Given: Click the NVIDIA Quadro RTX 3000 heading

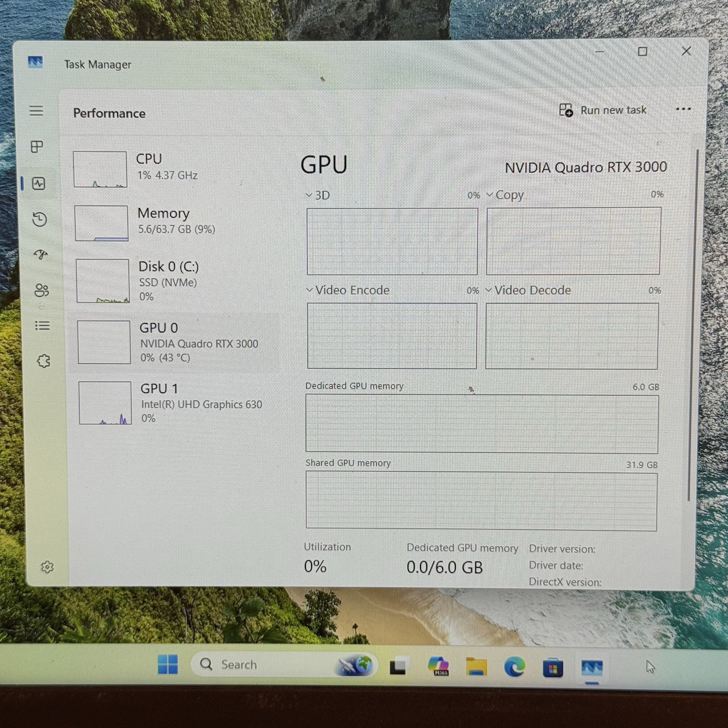Looking at the screenshot, I should 586,167.
